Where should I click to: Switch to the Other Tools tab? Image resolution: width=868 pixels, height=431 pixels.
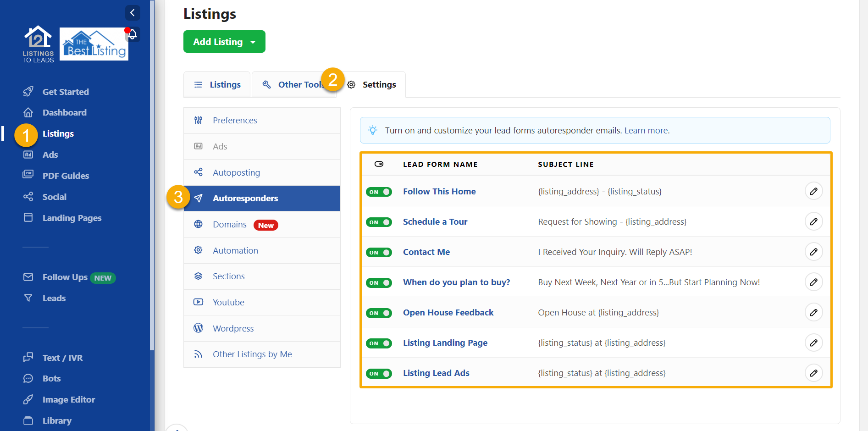coord(293,84)
